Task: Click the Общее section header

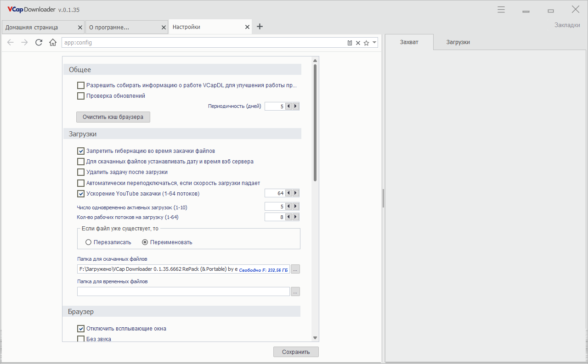Action: tap(182, 70)
